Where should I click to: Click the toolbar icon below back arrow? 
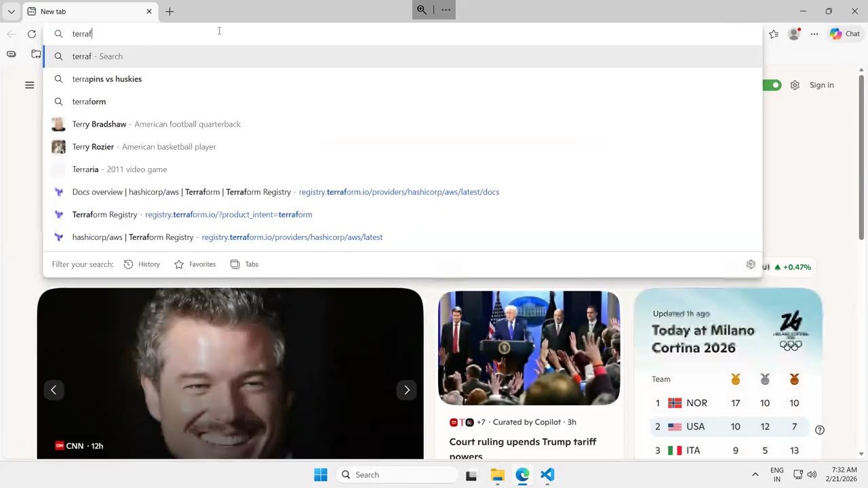(11, 54)
